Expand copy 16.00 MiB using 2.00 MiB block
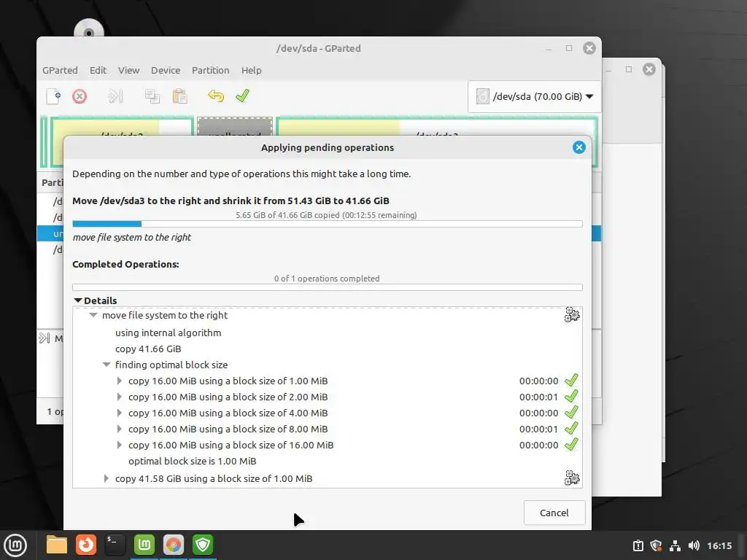The width and height of the screenshot is (747, 560). pyautogui.click(x=120, y=397)
